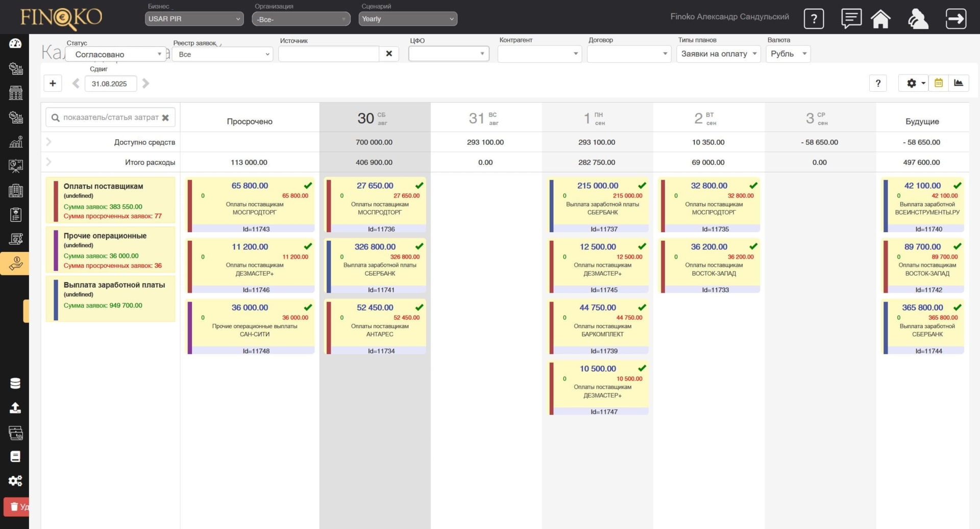Image resolution: width=980 pixels, height=529 pixels.
Task: Expand the Доступно средств row
Action: [x=49, y=142]
